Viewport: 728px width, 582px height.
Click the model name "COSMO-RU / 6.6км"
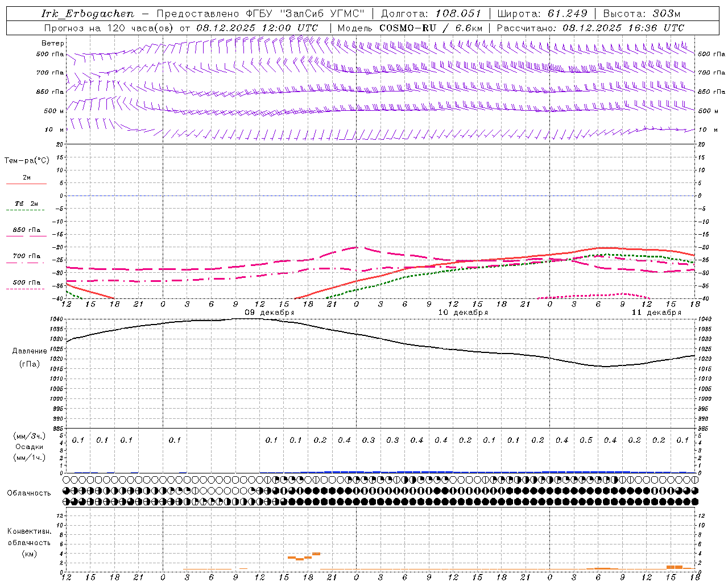point(431,28)
